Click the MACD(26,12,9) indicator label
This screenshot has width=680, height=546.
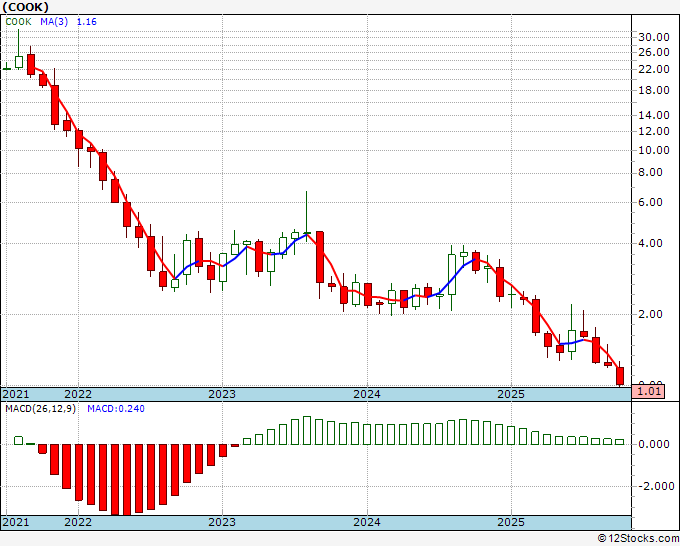click(x=40, y=409)
